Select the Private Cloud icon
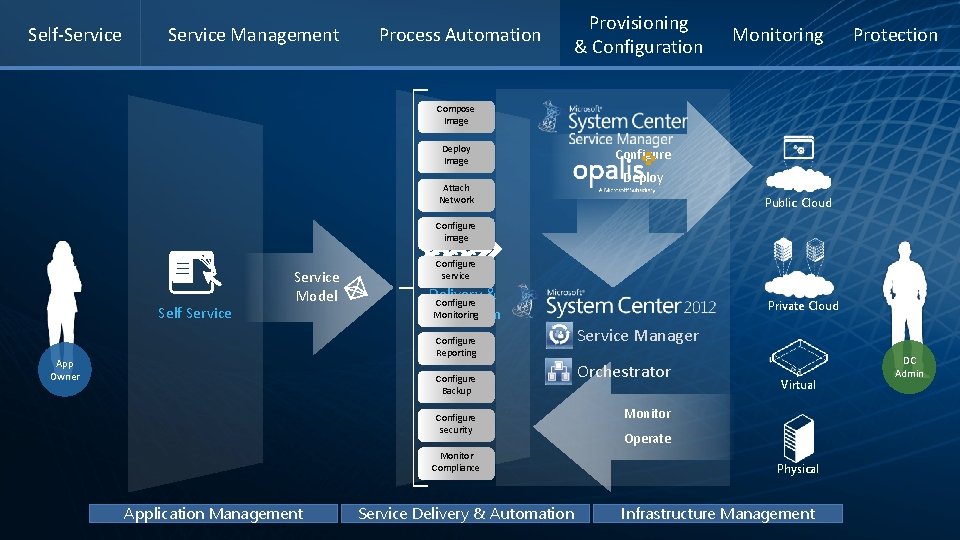The image size is (960, 540). pyautogui.click(x=799, y=268)
